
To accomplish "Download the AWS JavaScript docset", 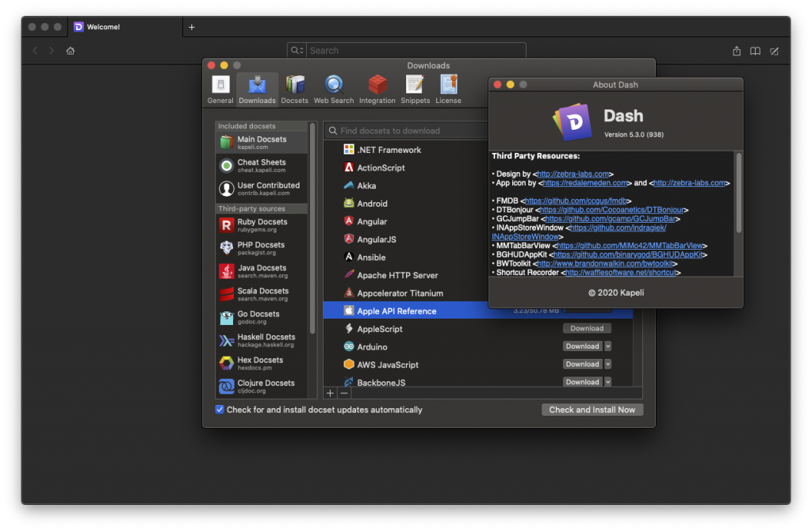I will (x=582, y=365).
